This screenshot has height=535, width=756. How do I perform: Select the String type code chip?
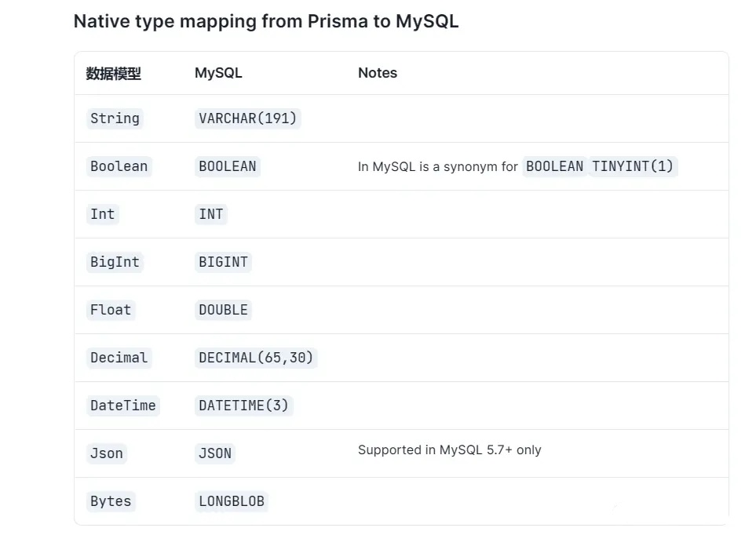pyautogui.click(x=115, y=118)
